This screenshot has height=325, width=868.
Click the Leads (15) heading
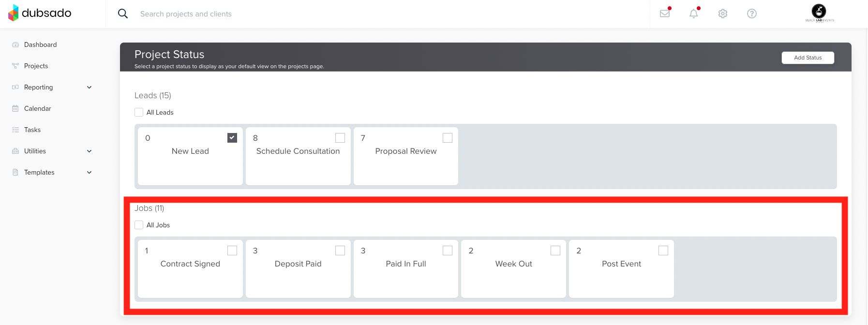coord(153,95)
